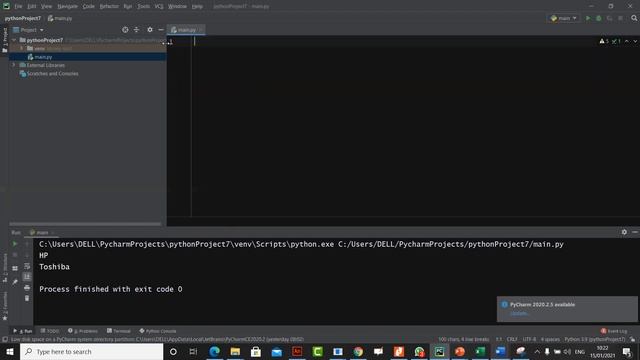
Task: Click locate target icon in Project panel
Action: point(125,30)
